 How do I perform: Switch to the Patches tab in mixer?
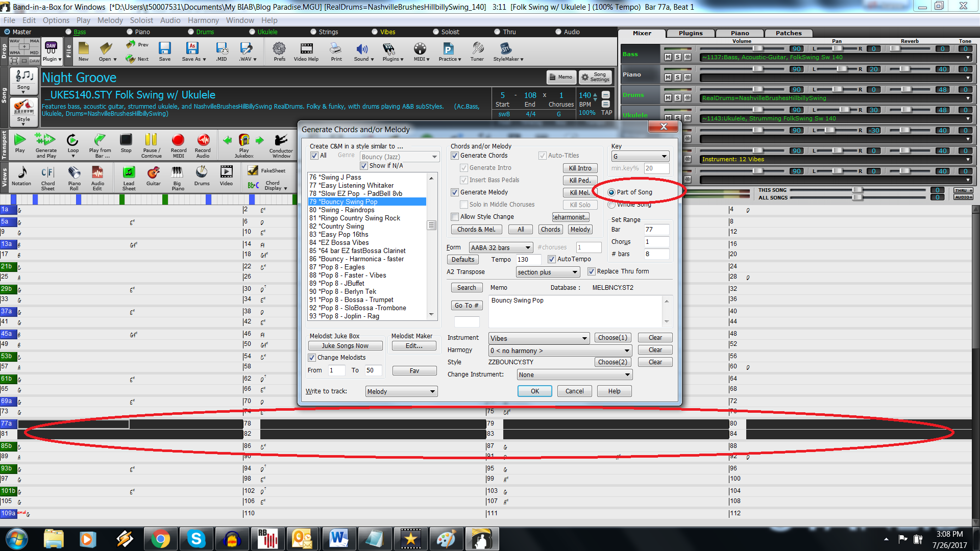tap(789, 33)
